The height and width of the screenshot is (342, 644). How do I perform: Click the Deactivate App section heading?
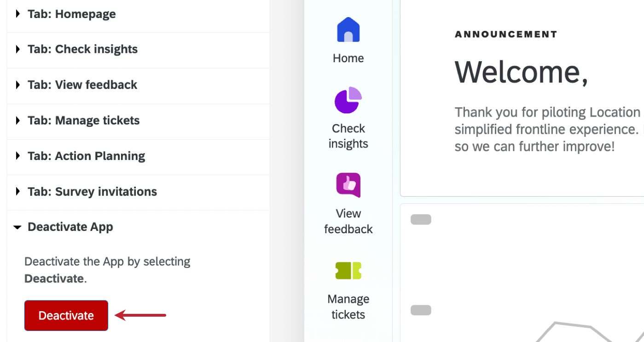point(70,227)
